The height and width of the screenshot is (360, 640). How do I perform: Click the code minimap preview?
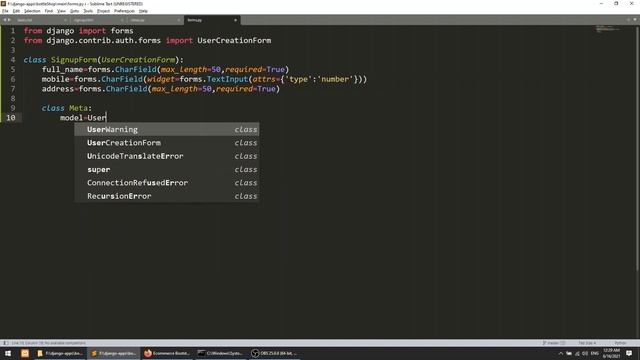pyautogui.click(x=607, y=29)
